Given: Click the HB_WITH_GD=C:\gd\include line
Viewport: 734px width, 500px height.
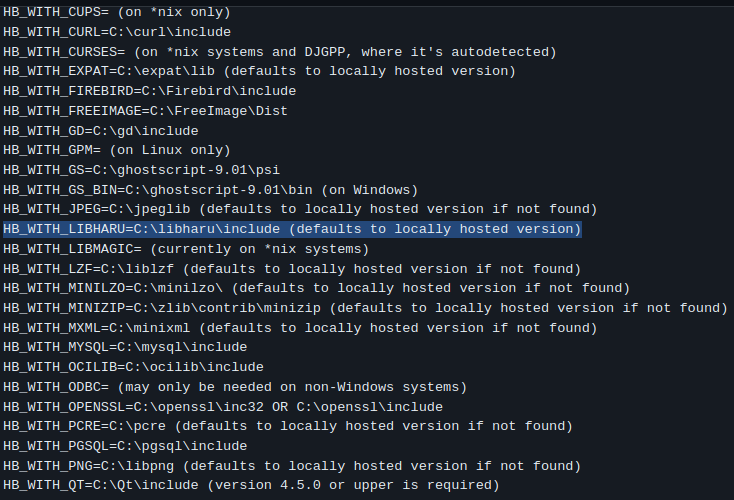Looking at the screenshot, I should tap(101, 131).
